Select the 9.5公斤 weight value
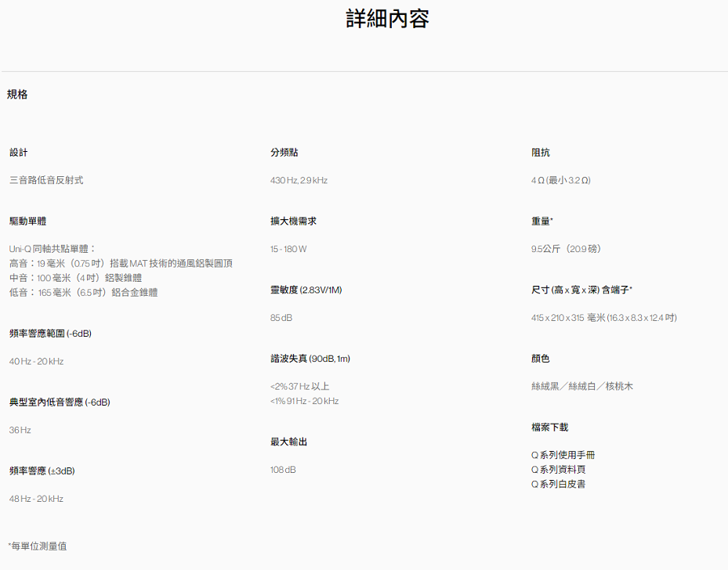 coord(566,249)
